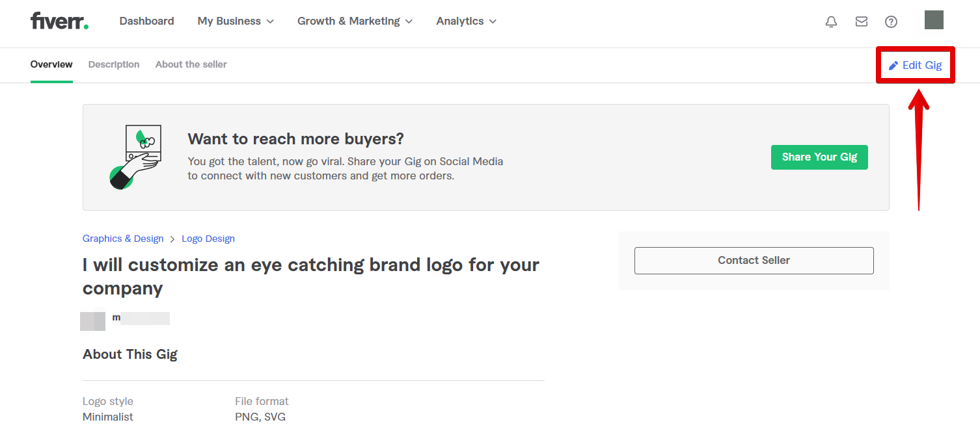Open the Graphics & Design breadcrumb link
The width and height of the screenshot is (980, 444).
[123, 239]
